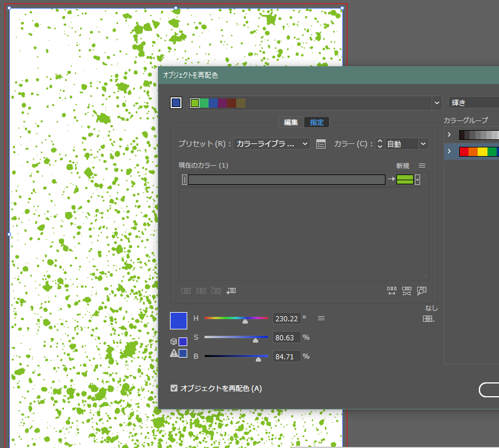Toggle the オブジェクトを再配色 (A) checkbox
This screenshot has width=499, height=448.
pos(174,388)
